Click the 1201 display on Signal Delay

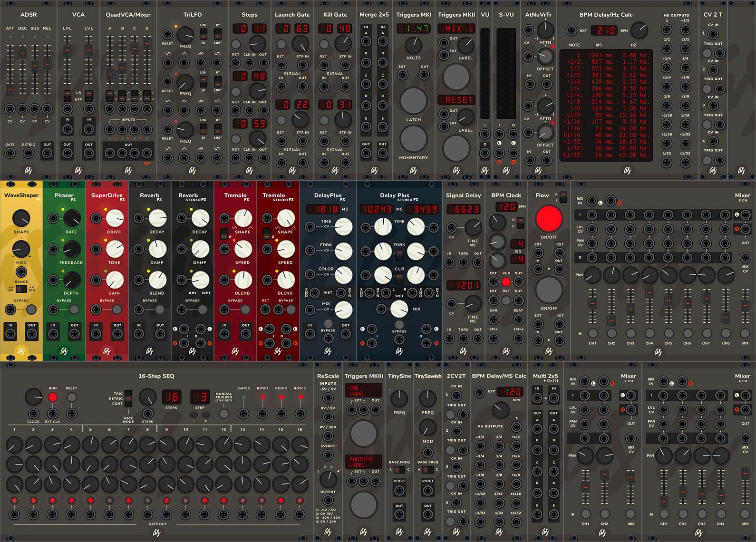[x=463, y=285]
